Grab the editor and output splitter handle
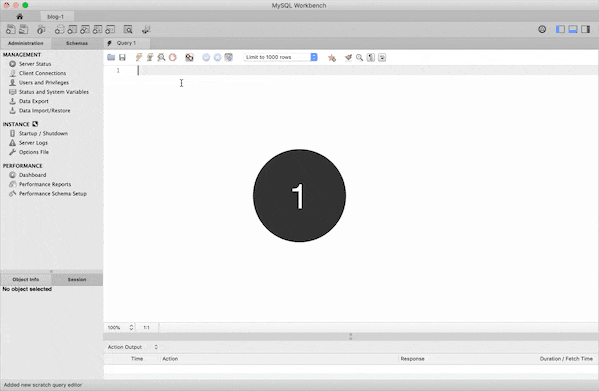Screen dimensions: 599x391 [351, 336]
